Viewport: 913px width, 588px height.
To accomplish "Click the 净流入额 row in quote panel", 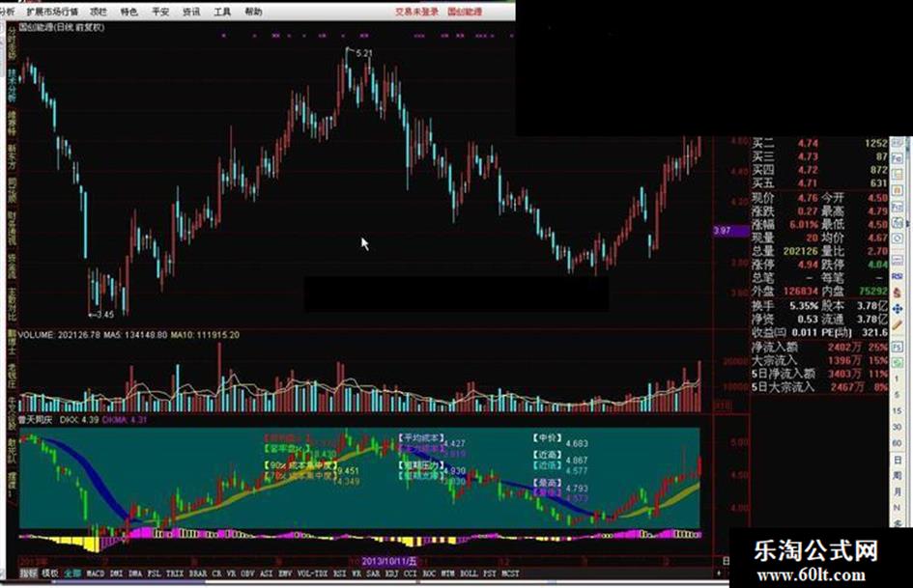I will [x=820, y=347].
